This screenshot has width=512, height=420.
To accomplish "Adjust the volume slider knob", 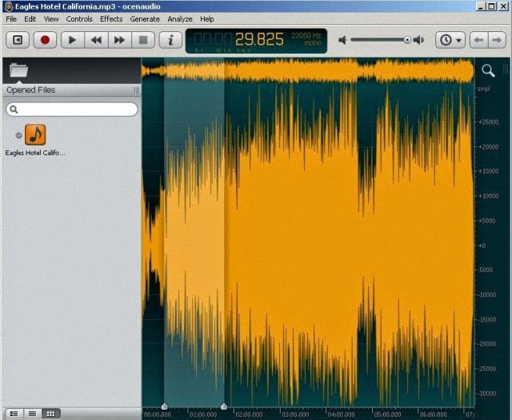I will tap(407, 40).
